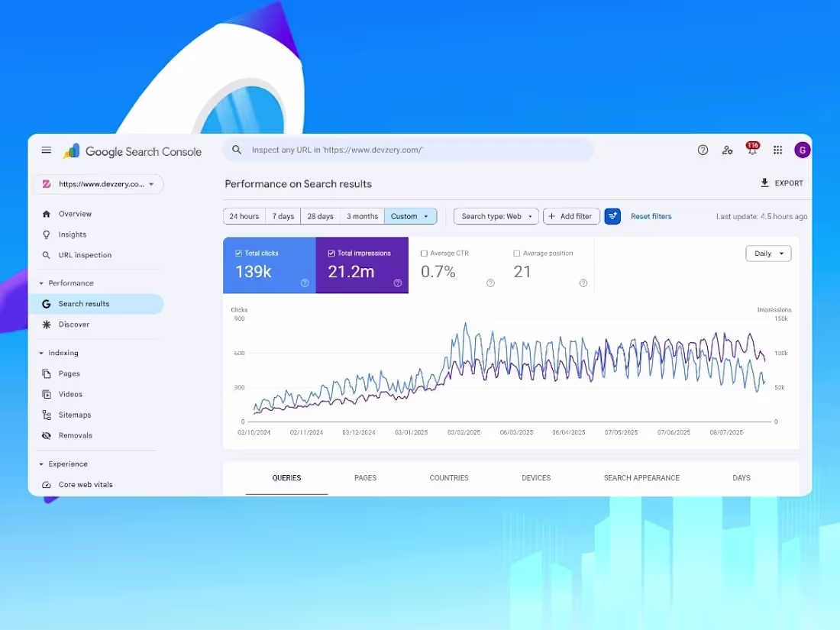Viewport: 840px width, 630px height.
Task: Open the Search type Web dropdown
Action: tap(496, 216)
